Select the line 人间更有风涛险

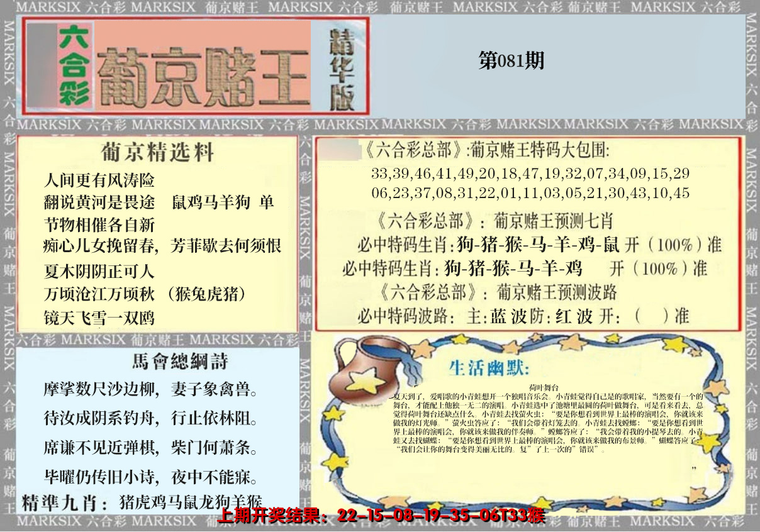click(99, 181)
